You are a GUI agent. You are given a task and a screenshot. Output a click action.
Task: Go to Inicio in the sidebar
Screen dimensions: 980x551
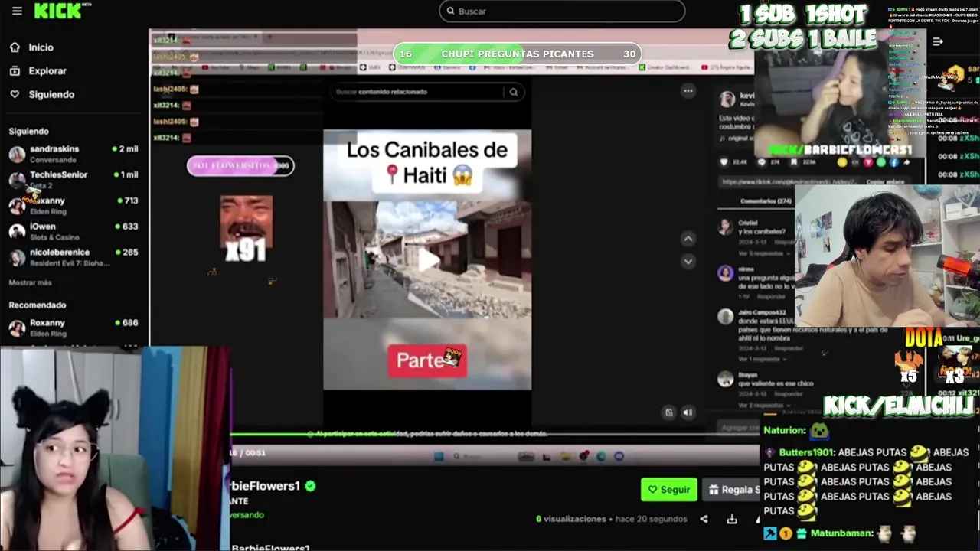coord(41,47)
